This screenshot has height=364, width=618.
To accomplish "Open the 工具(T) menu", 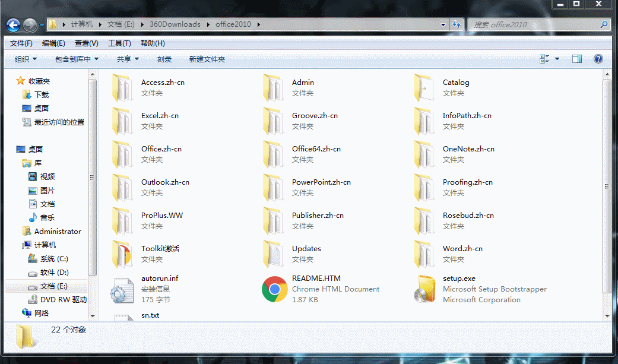I will (119, 43).
